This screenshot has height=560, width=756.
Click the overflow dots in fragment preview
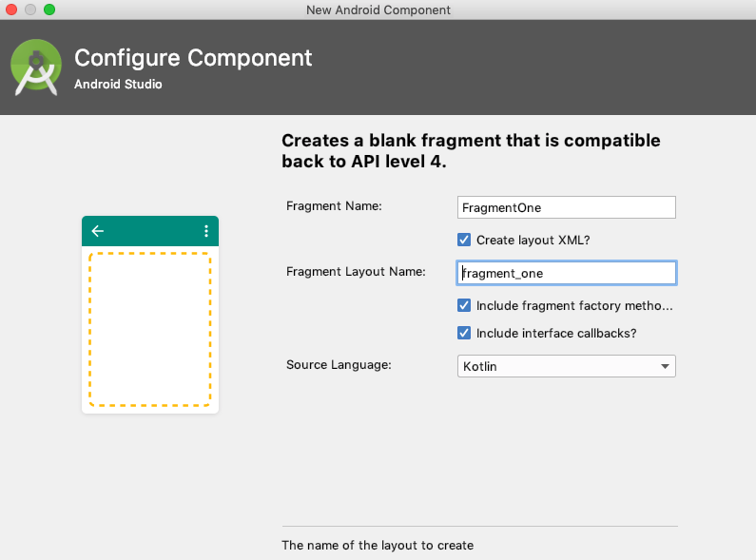pos(206,231)
